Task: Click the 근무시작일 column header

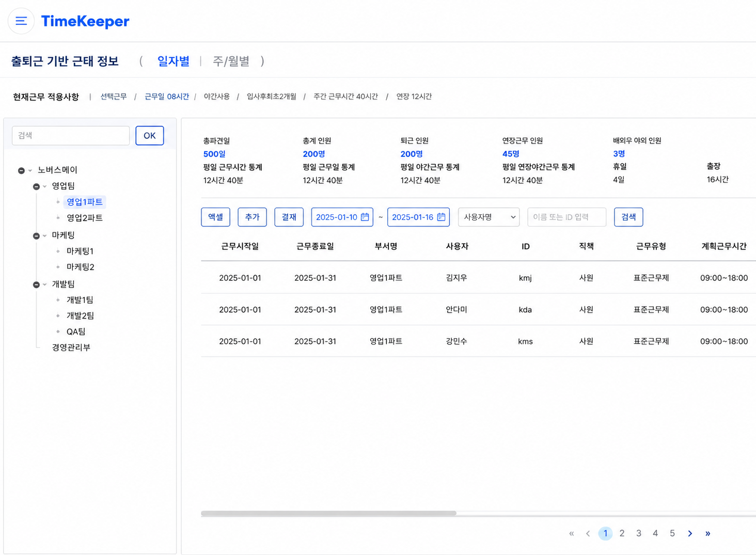Action: (240, 246)
